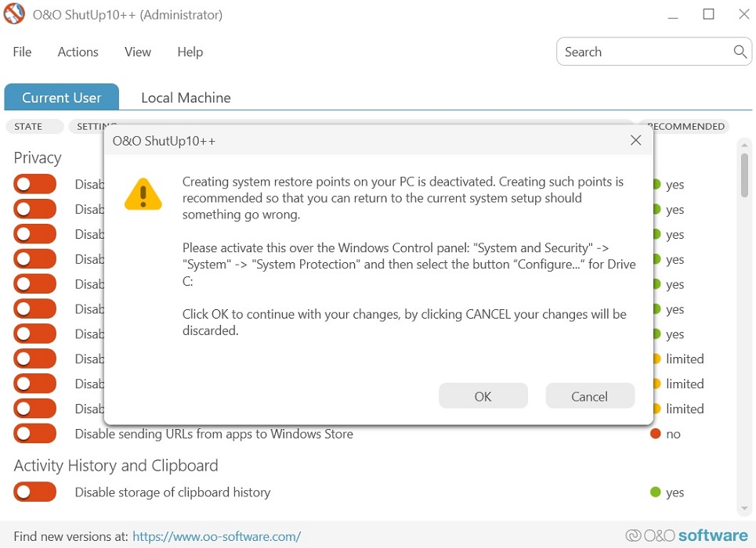Viewport: 756px width, 548px height.
Task: Open the Actions menu
Action: point(78,52)
